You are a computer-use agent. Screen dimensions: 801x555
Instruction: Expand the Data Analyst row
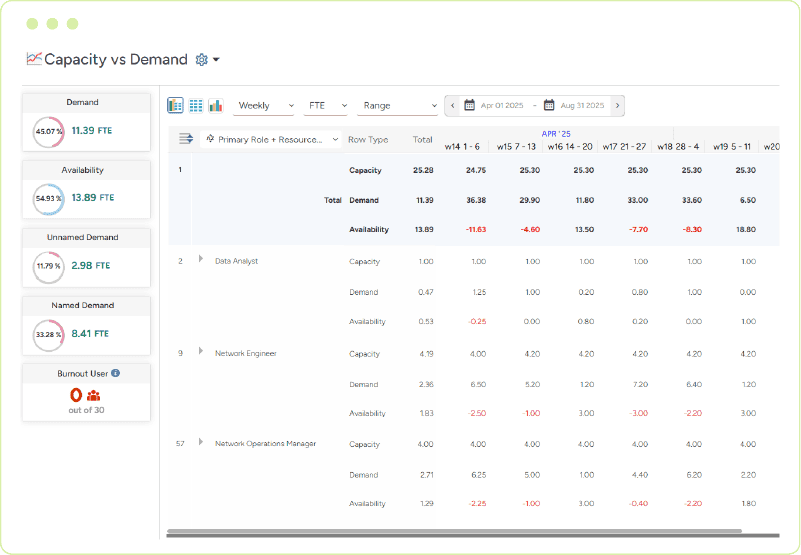201,259
